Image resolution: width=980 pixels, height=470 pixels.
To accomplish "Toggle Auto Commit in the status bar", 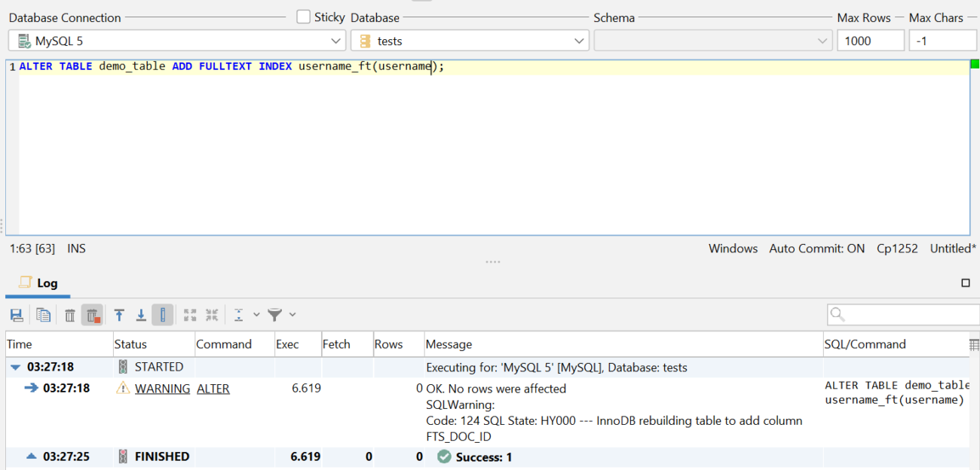I will [816, 248].
